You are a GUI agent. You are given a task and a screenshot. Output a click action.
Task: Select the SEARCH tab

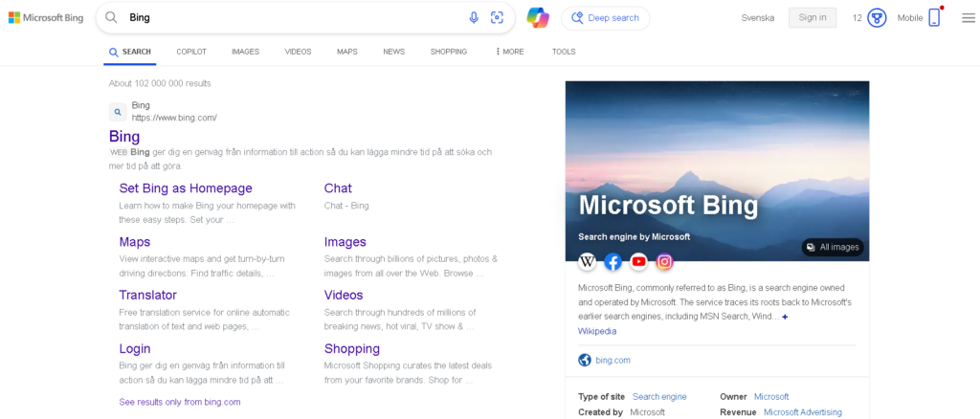130,52
